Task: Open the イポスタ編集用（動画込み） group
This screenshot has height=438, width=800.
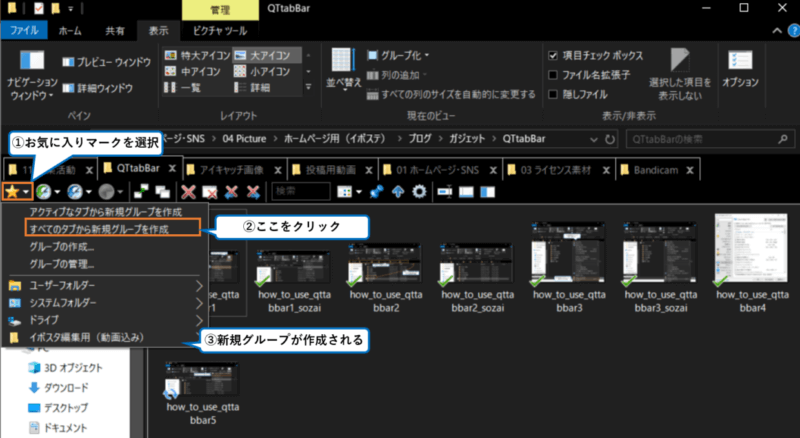Action: click(105, 337)
